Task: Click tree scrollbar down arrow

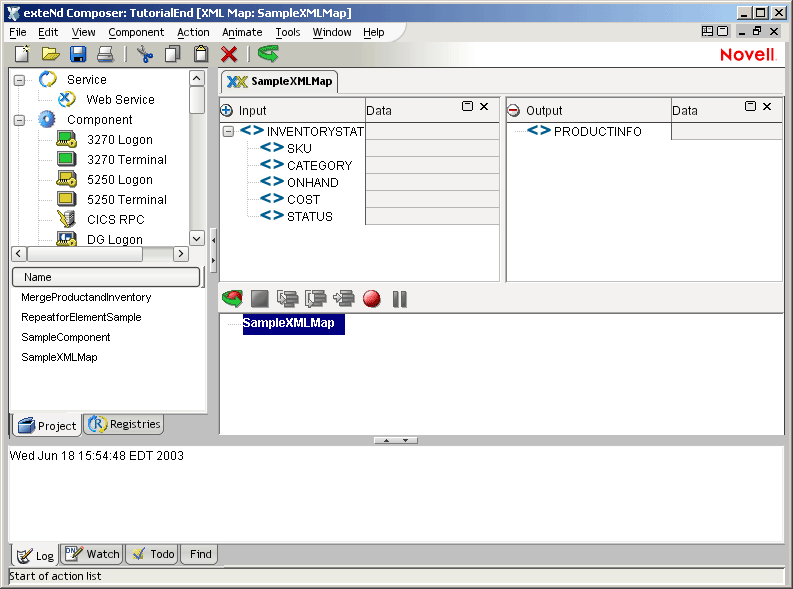Action: (197, 238)
